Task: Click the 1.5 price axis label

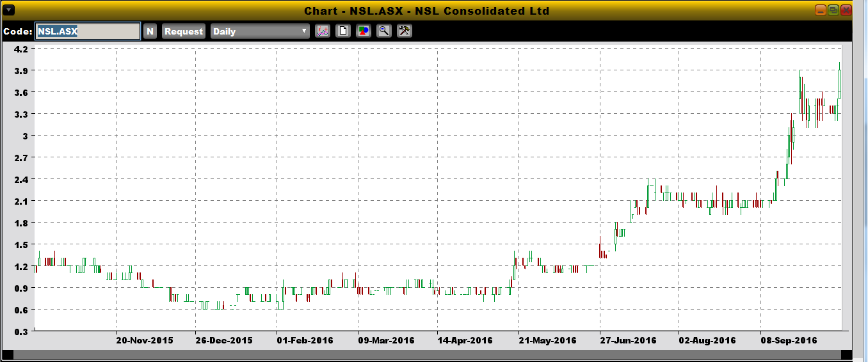Action: (20, 244)
